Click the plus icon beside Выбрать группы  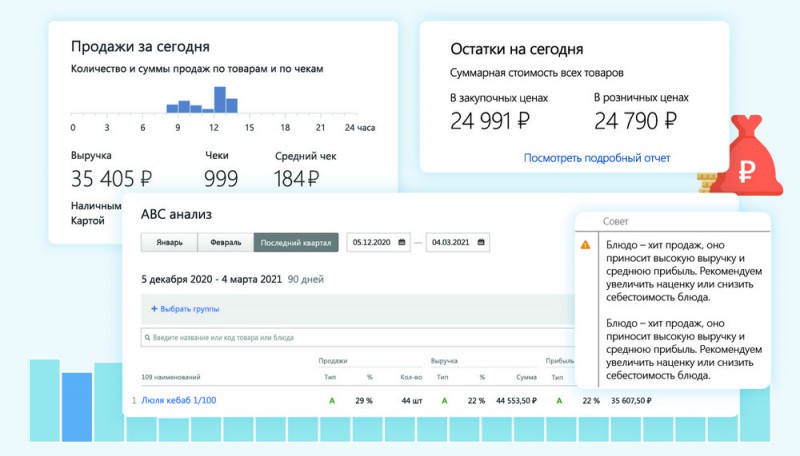(x=154, y=309)
